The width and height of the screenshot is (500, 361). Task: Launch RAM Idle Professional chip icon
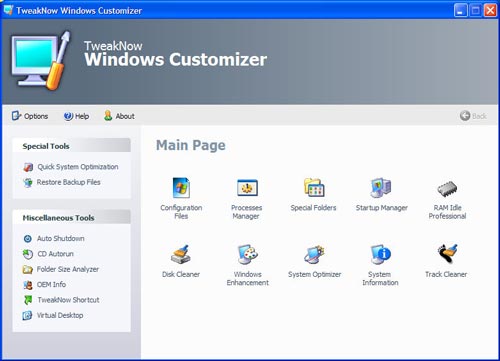point(447,189)
